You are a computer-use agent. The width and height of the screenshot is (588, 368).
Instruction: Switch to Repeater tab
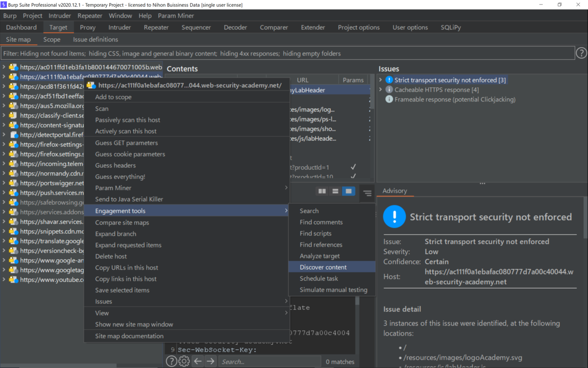click(x=156, y=27)
